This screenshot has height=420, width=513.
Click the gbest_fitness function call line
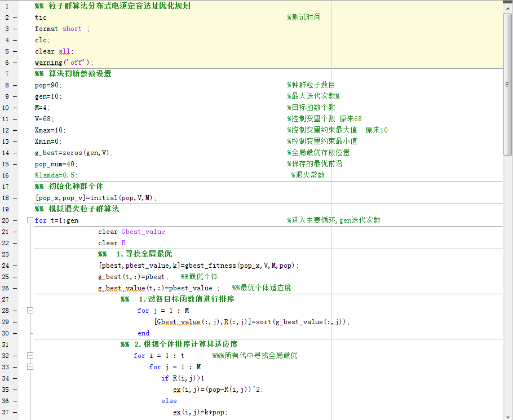tap(198, 266)
